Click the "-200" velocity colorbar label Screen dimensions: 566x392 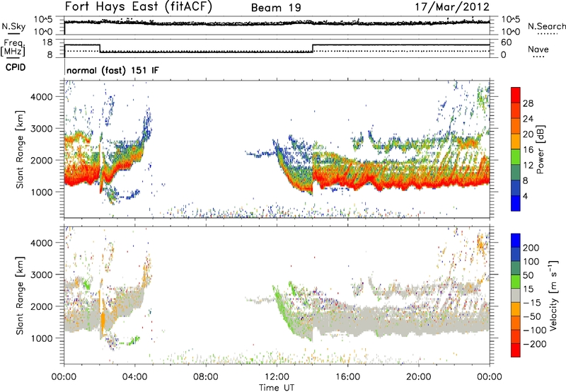535,344
